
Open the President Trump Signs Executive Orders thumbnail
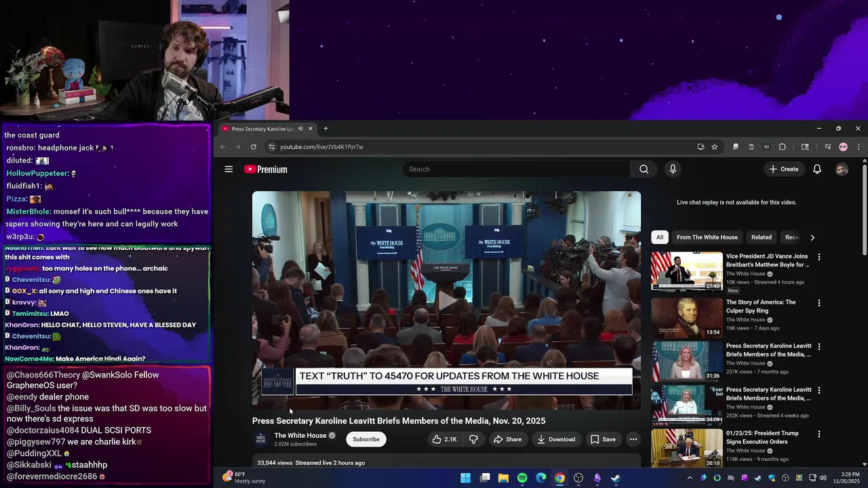(687, 447)
